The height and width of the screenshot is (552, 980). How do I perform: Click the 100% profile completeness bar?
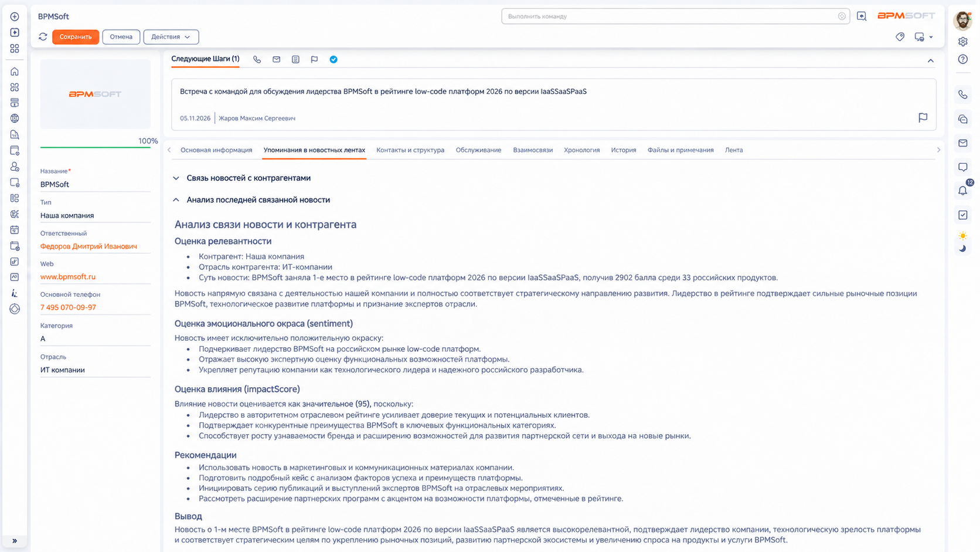[96, 147]
